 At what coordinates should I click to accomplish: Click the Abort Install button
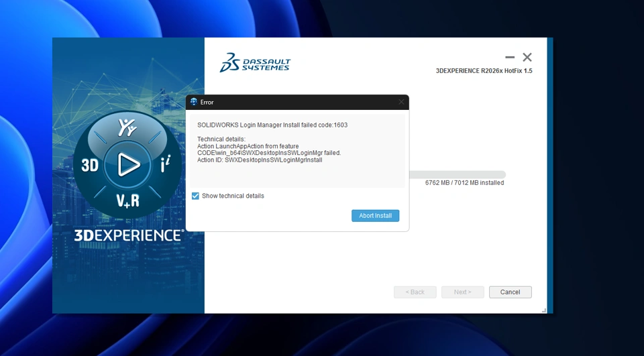(375, 216)
